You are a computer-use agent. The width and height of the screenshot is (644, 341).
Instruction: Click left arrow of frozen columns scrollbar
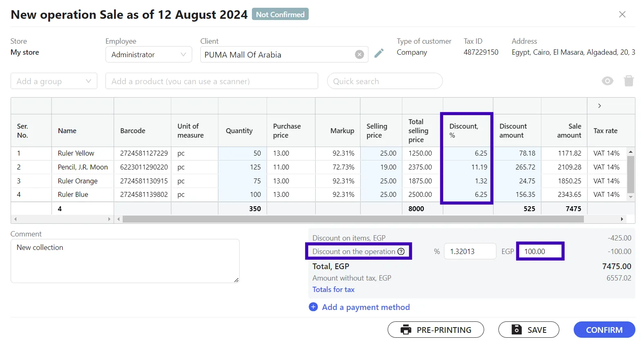(16, 219)
